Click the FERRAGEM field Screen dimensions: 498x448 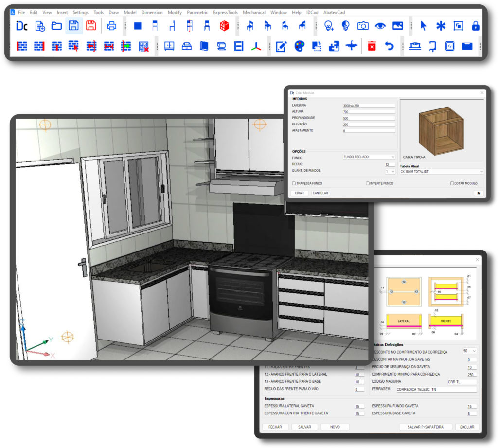tap(436, 389)
